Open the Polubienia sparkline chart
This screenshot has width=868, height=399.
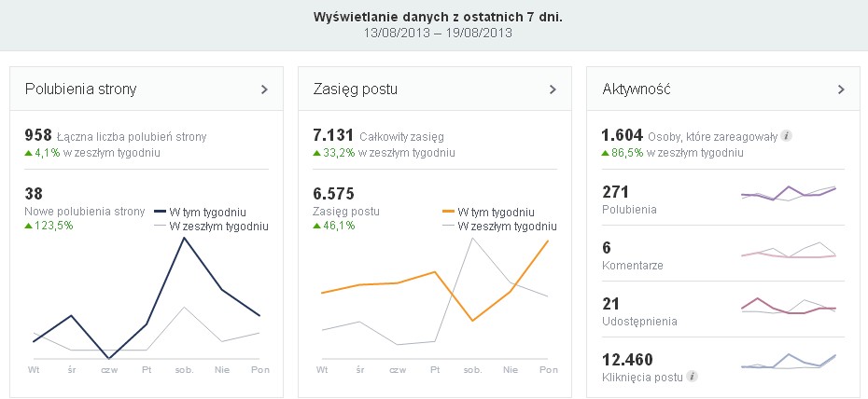coord(789,194)
